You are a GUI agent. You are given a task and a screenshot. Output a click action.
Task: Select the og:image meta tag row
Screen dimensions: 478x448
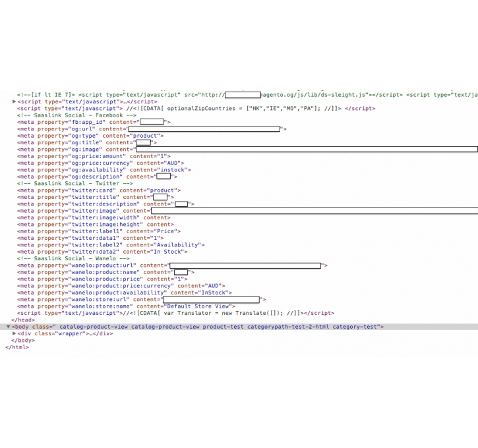[x=247, y=150]
